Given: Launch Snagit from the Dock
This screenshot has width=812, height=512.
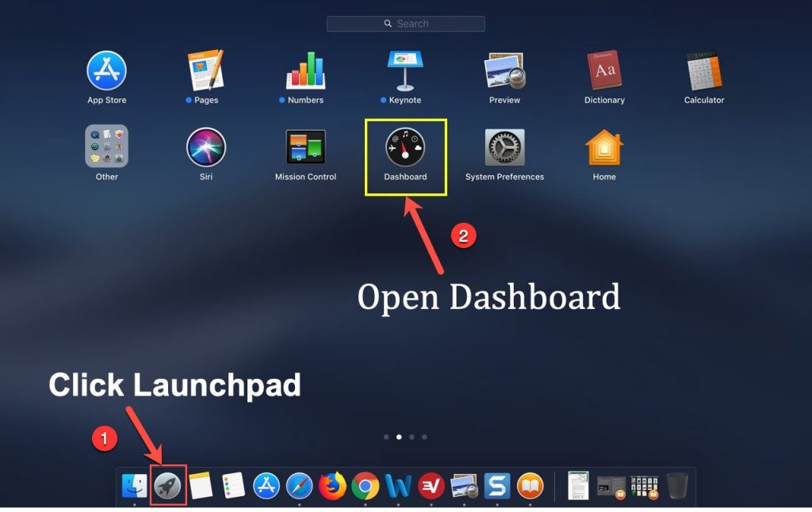Looking at the screenshot, I should click(497, 486).
